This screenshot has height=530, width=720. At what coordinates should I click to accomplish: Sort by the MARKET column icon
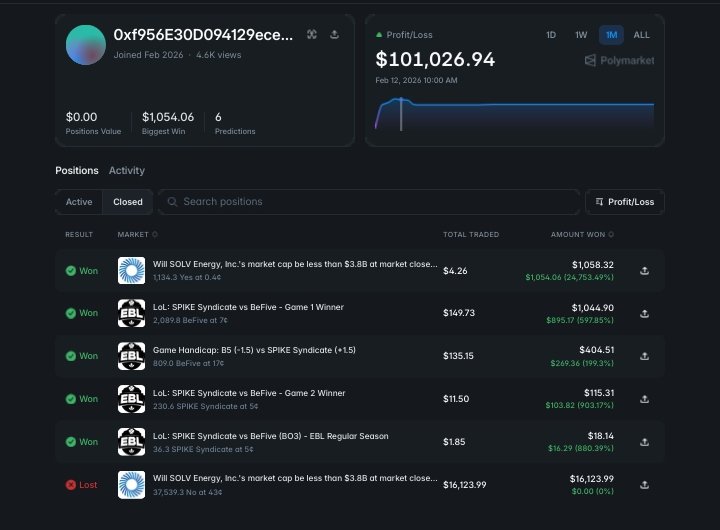(x=155, y=234)
